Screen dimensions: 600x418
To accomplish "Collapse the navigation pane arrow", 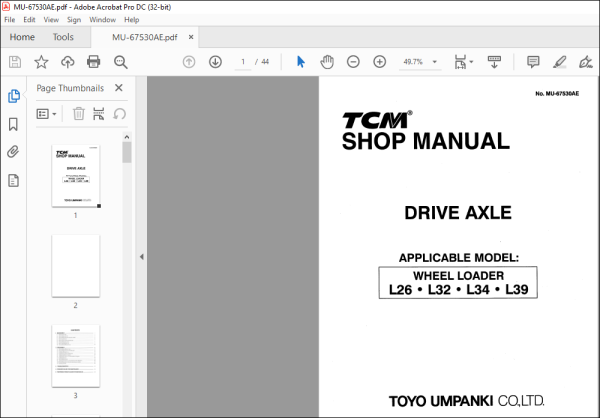I will (x=142, y=256).
